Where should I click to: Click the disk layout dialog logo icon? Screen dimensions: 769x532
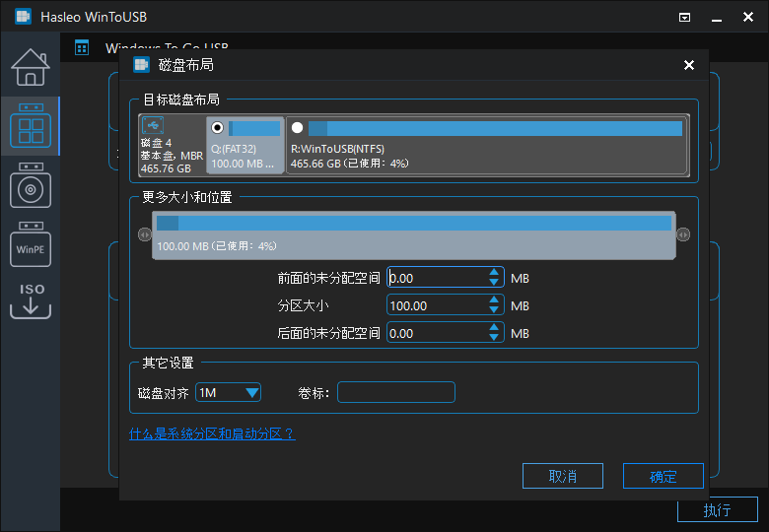(x=141, y=65)
